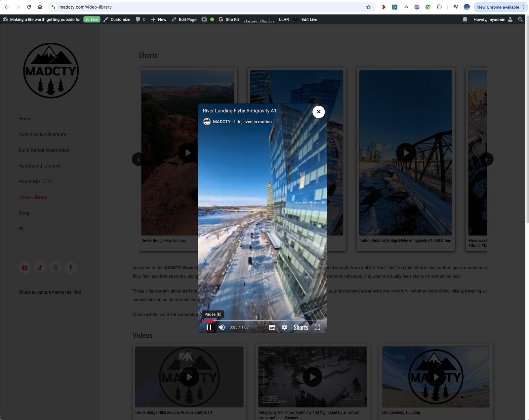This screenshot has width=529, height=420.
Task: Select Activities & Adventure in the sidebar menu
Action: (42, 134)
